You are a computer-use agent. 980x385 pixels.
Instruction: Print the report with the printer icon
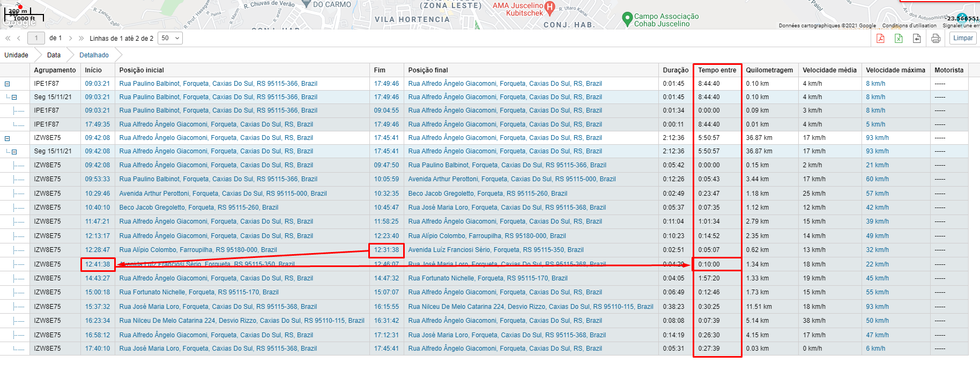[936, 38]
